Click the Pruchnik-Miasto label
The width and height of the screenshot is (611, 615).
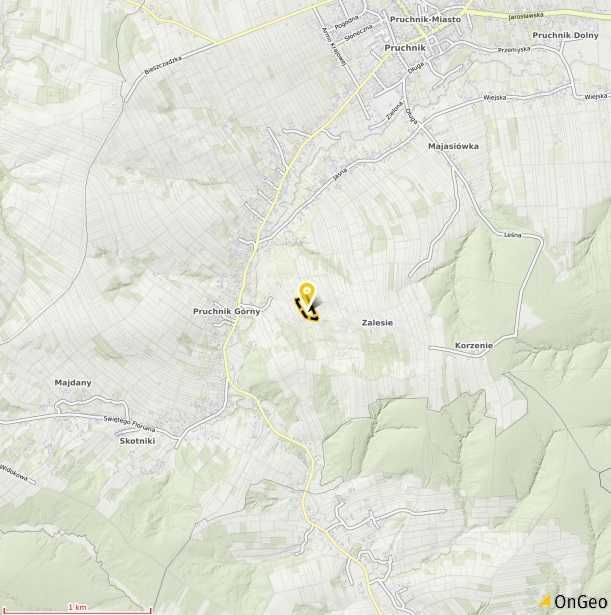click(425, 19)
